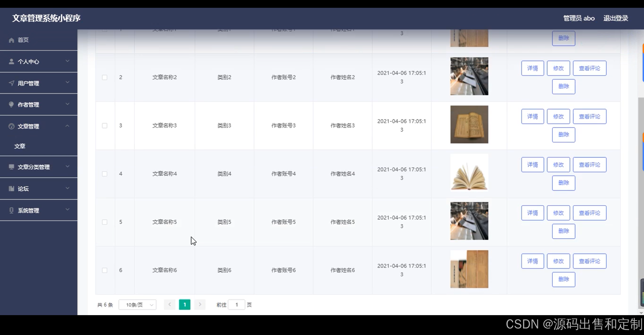Click 删除 for 文章名称5
The image size is (644, 335).
coord(564,231)
